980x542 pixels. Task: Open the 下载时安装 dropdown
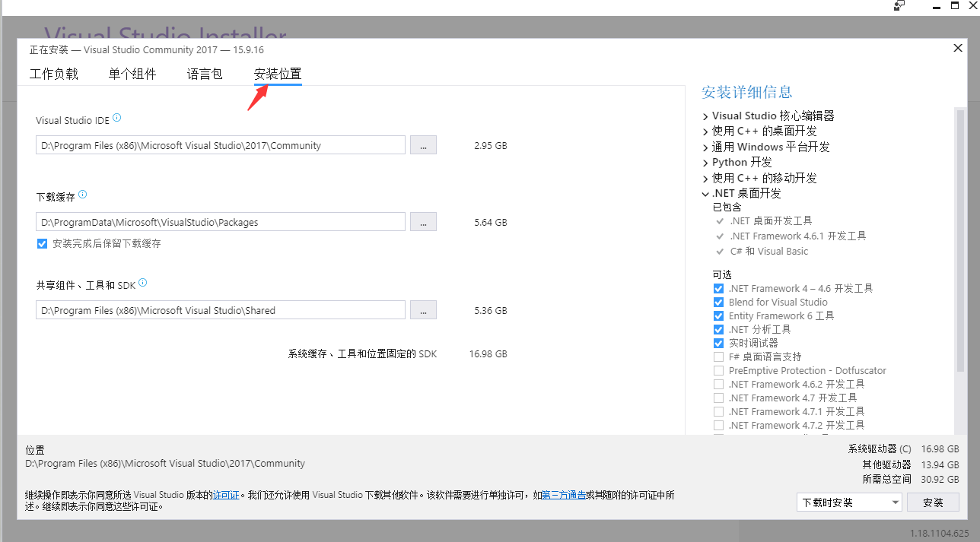click(848, 502)
